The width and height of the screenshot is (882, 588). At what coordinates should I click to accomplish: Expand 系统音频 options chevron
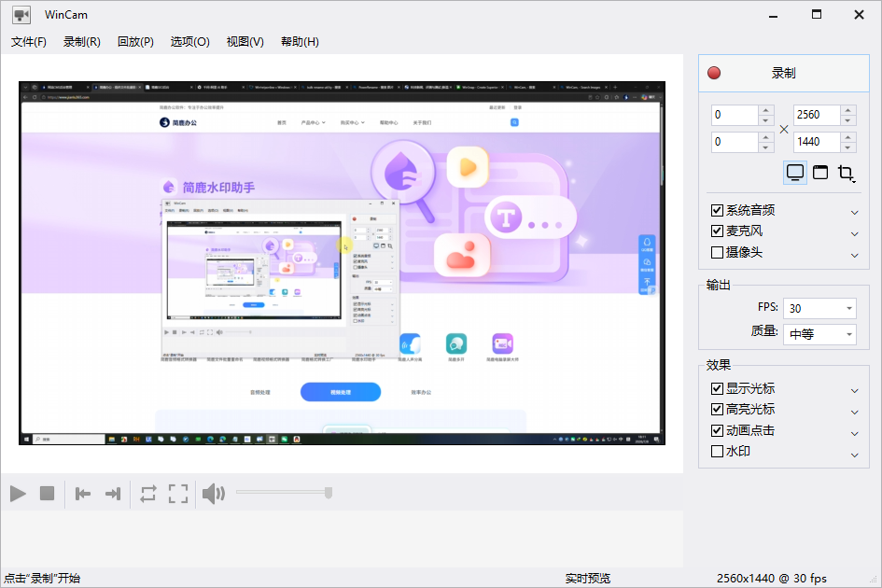pyautogui.click(x=854, y=212)
